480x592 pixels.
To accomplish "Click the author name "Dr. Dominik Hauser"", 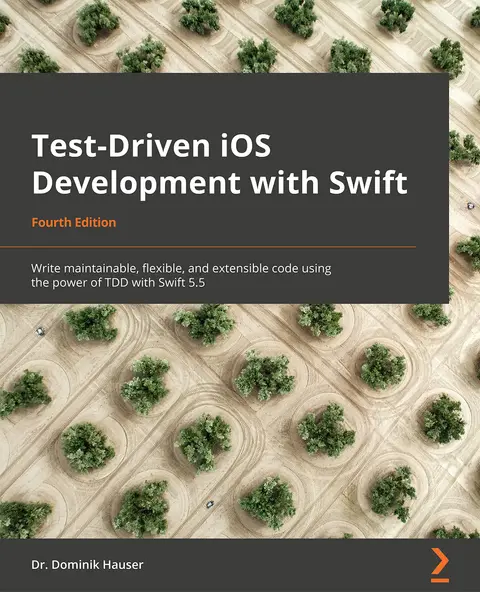I will click(87, 565).
